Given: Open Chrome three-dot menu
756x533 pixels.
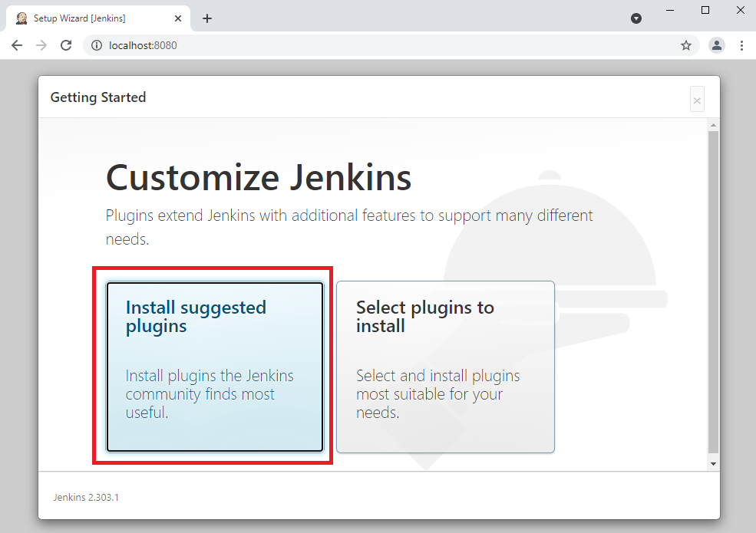Looking at the screenshot, I should click(x=741, y=45).
